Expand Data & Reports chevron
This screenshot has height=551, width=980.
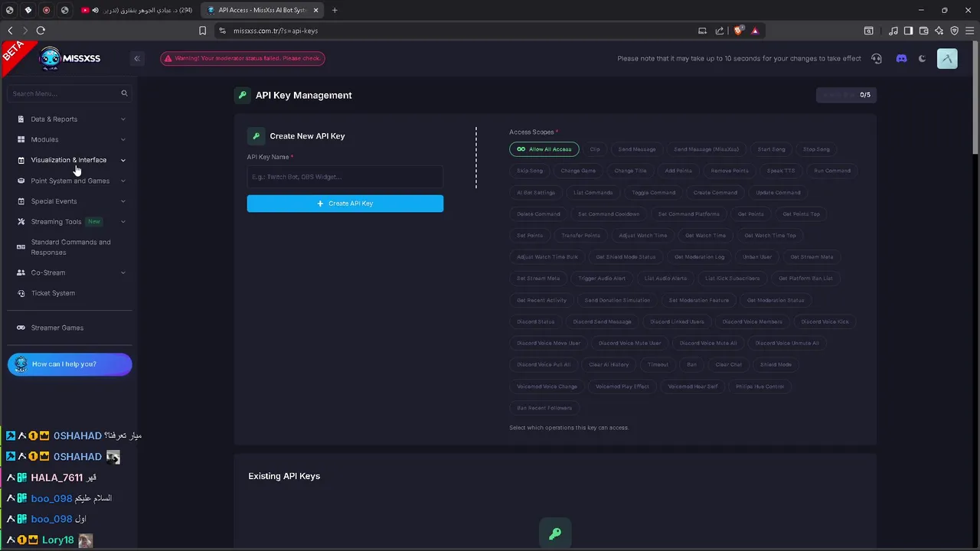point(122,119)
